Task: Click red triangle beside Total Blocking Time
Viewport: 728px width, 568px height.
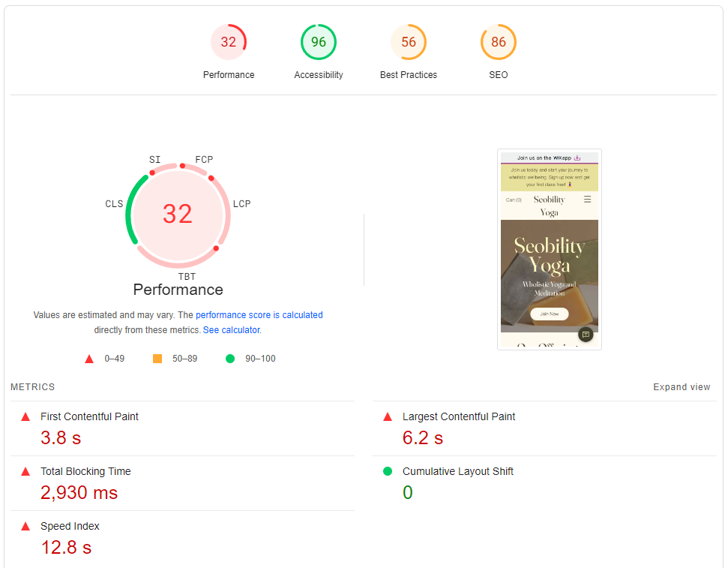Action: (26, 471)
